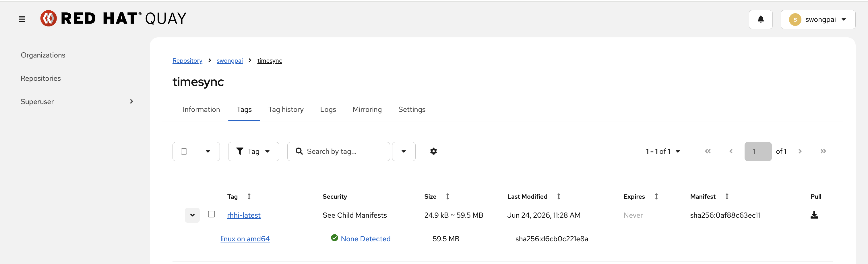Screen dimensions: 868x264
Task: Go to Repositories in sidebar
Action: pos(40,78)
